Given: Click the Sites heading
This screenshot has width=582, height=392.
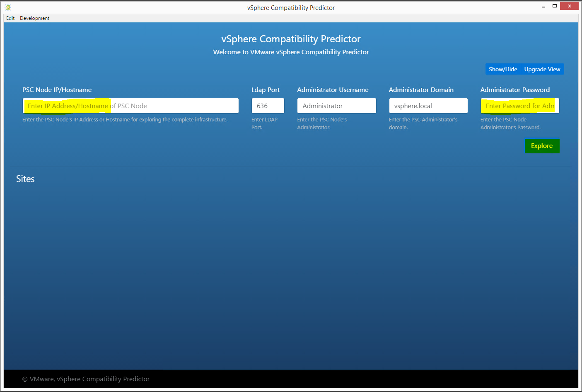Looking at the screenshot, I should click(25, 179).
